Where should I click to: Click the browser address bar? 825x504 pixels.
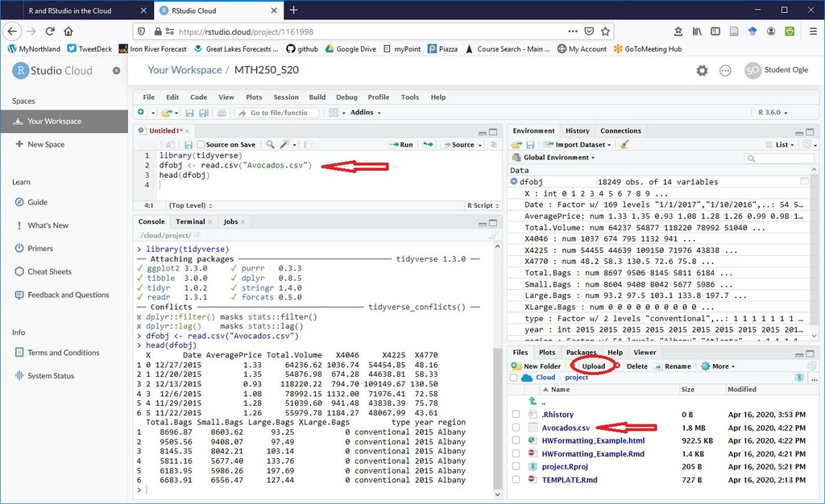[374, 31]
